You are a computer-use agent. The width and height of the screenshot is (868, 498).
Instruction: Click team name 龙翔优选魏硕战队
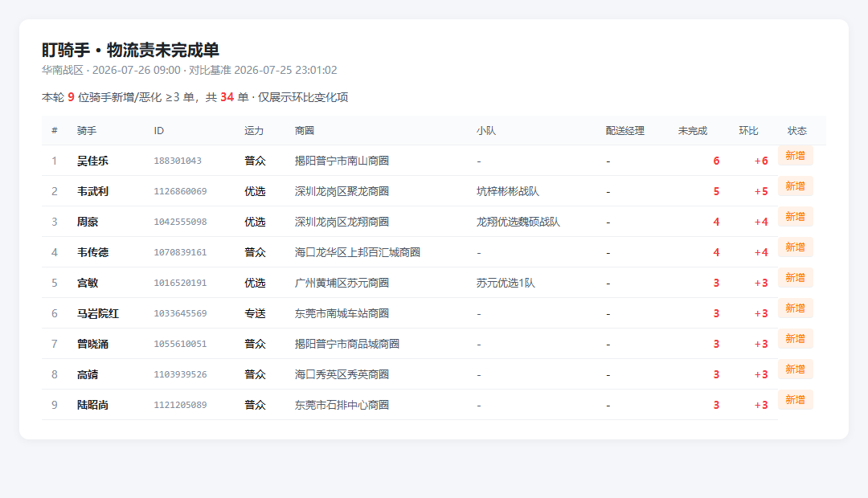(518, 222)
